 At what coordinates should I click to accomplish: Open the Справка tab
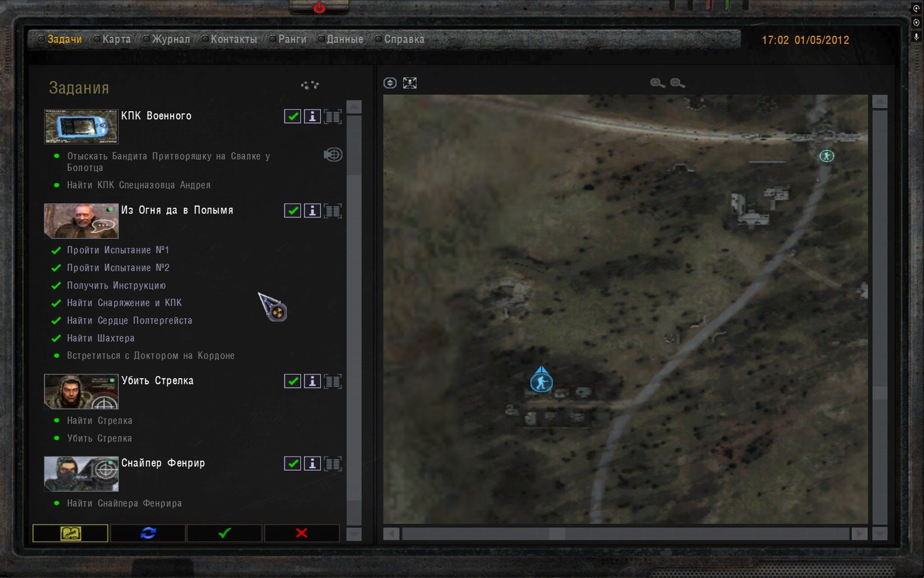coord(404,39)
